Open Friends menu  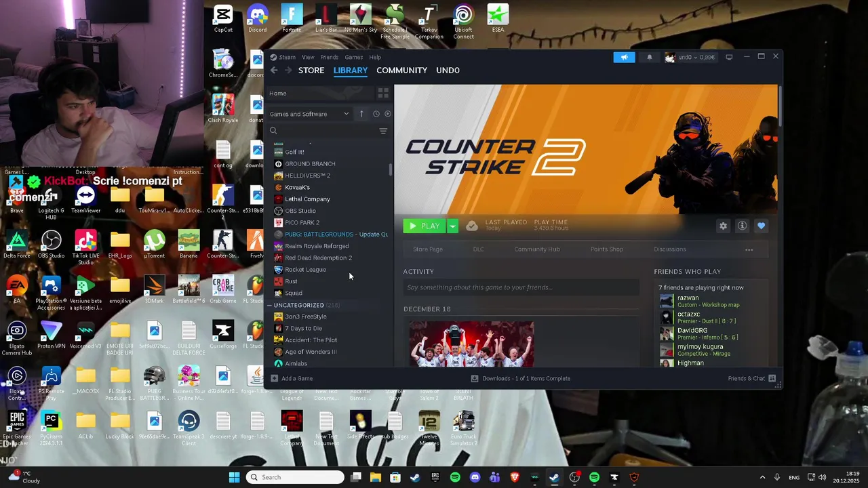pos(329,57)
